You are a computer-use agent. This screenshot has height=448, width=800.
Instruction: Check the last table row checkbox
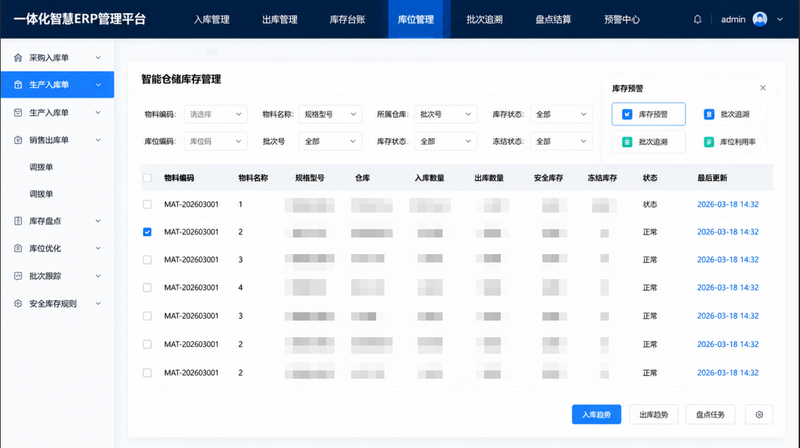147,373
